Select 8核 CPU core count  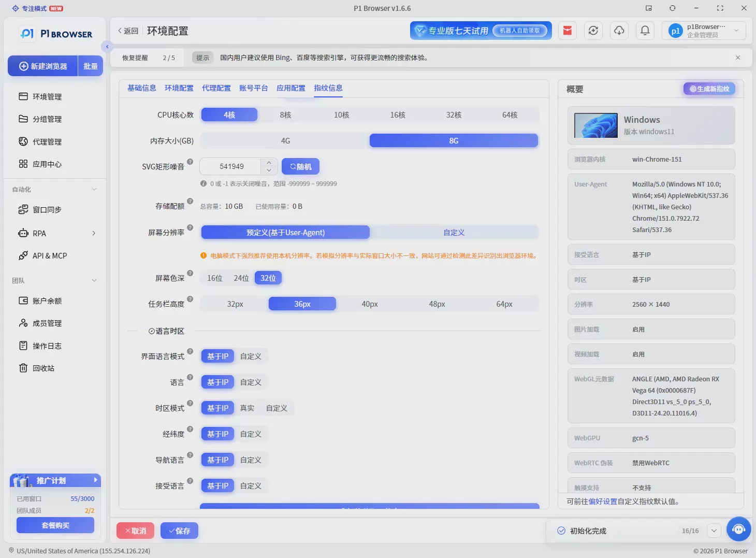[285, 115]
